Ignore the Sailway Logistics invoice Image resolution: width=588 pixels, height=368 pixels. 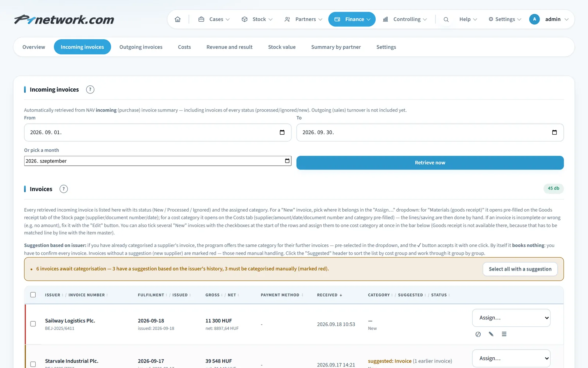478,334
